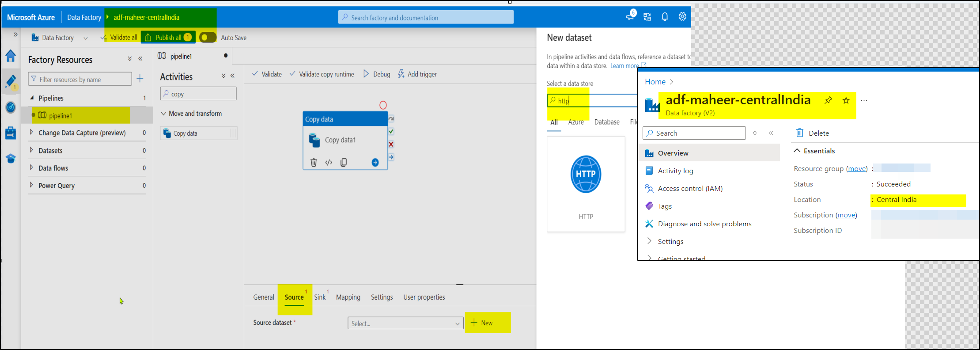Click the Home breadcrumb link

655,82
